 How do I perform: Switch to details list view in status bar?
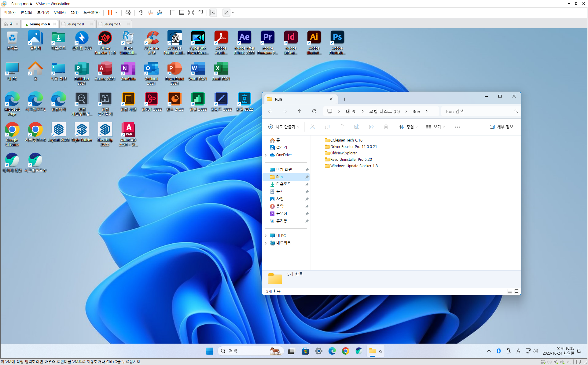pos(509,291)
